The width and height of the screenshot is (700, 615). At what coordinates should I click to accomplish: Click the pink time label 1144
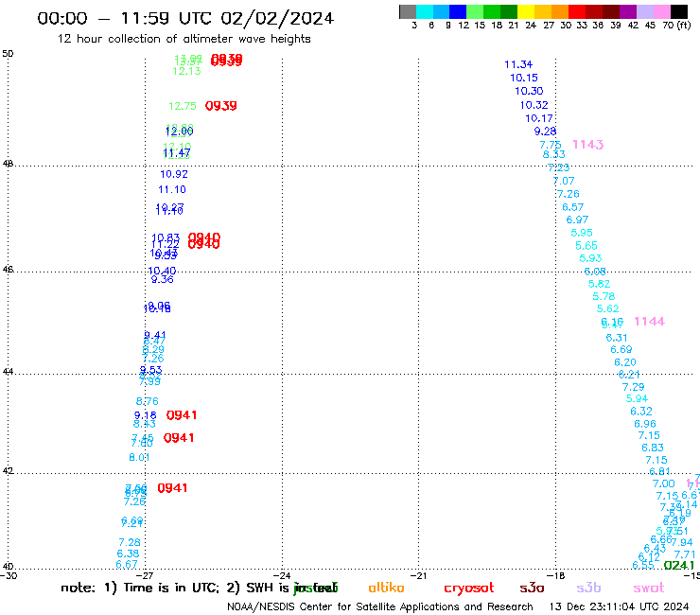pos(649,322)
